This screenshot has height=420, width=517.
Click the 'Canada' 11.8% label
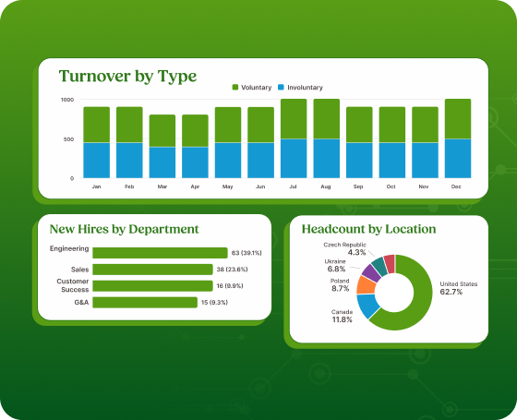tap(342, 316)
